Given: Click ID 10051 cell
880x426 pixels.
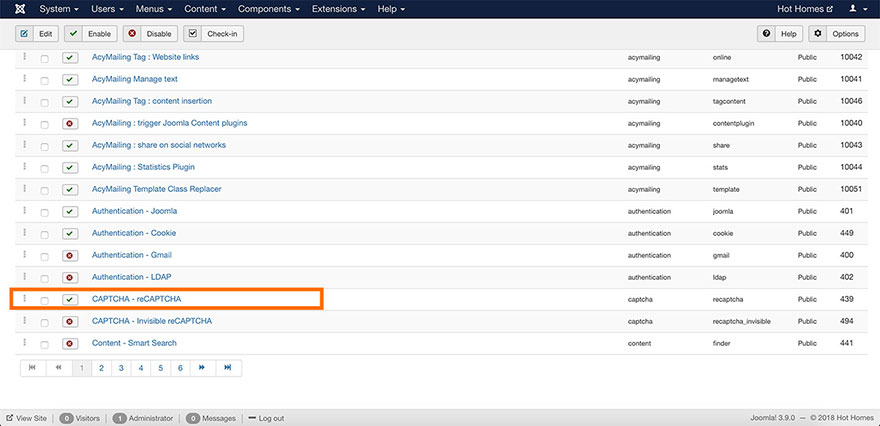Looking at the screenshot, I should (851, 189).
